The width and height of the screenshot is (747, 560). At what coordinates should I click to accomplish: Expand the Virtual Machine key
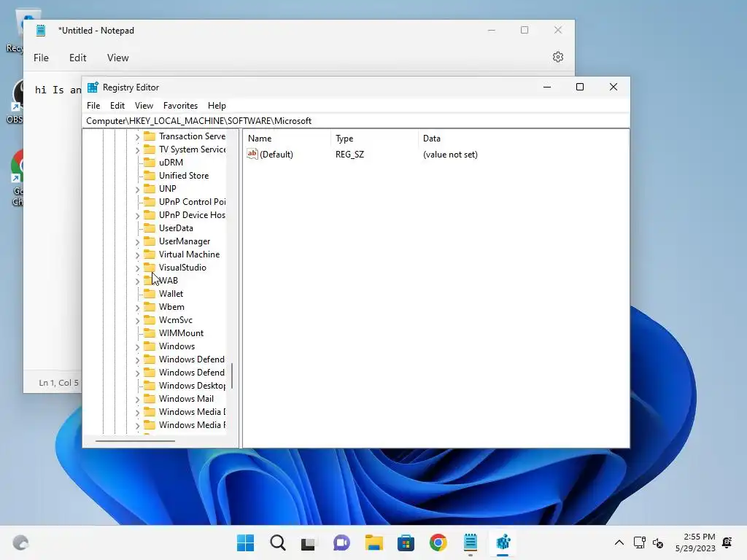click(137, 255)
